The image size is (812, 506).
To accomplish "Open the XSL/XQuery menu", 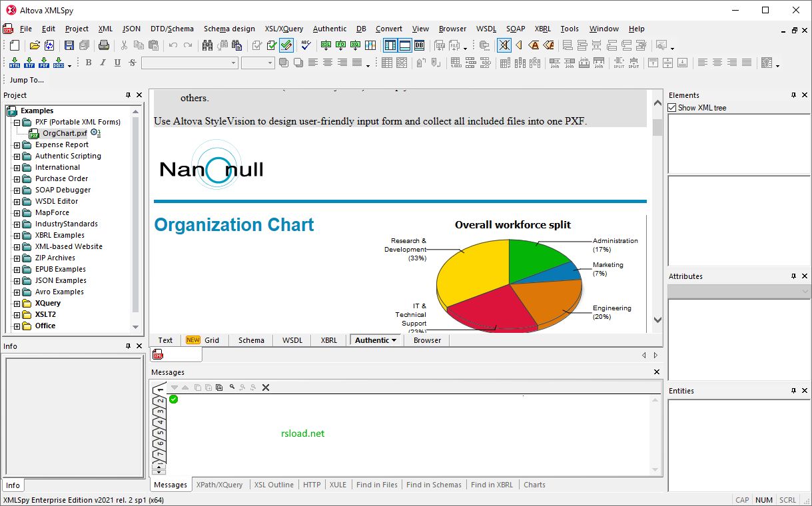I will click(284, 29).
